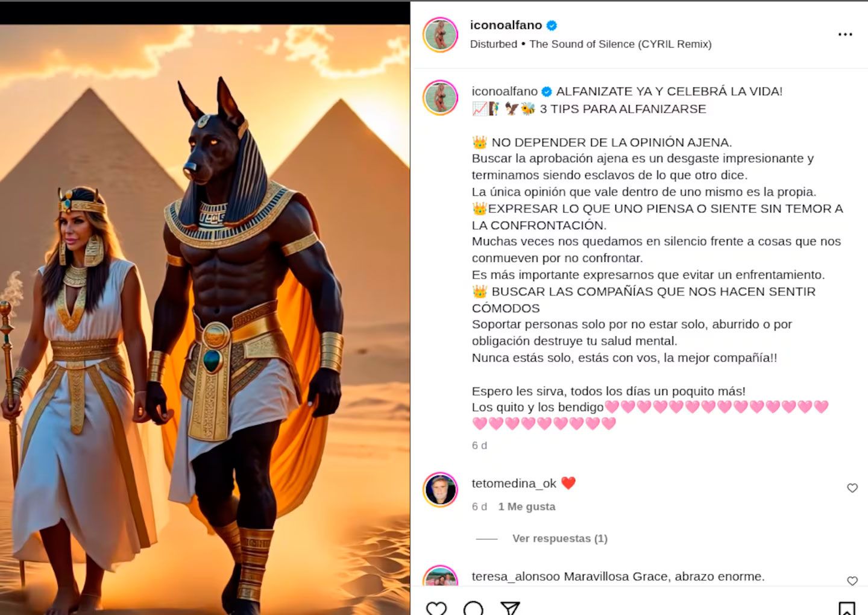Click the verified badge next to iconoalfano header
868x615 pixels.
point(552,25)
